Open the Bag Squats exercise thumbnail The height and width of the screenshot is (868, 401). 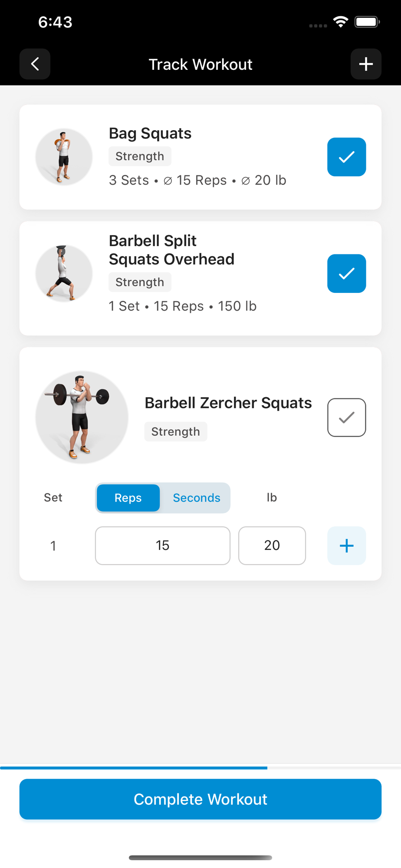tap(64, 157)
